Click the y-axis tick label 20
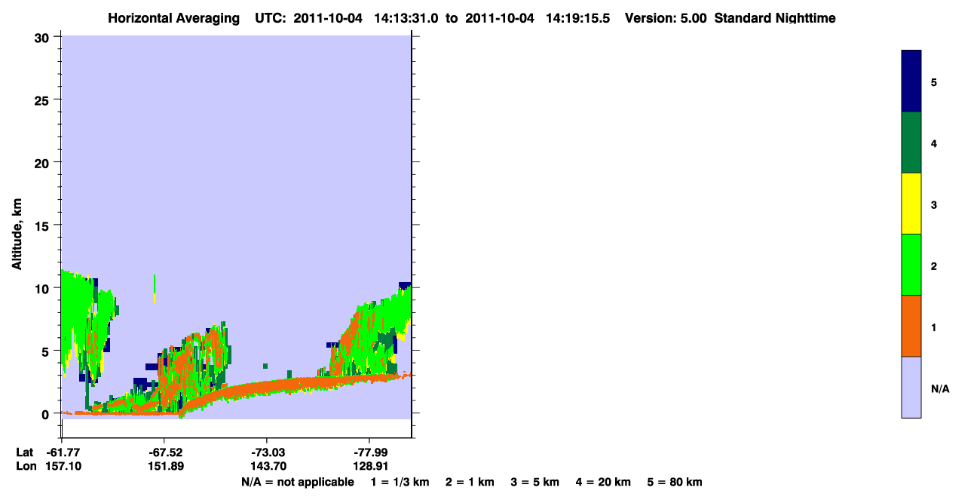This screenshot has height=503, width=980. (43, 163)
